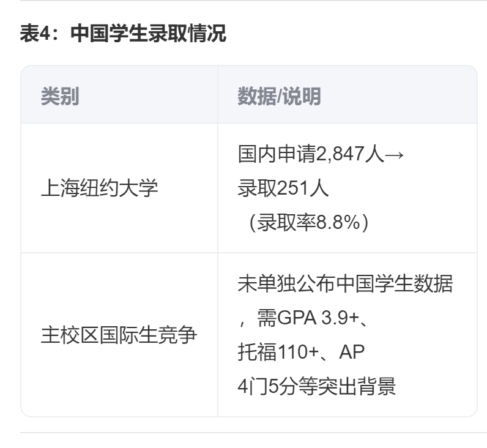Select the number 2,847 in the applications line

340,154
